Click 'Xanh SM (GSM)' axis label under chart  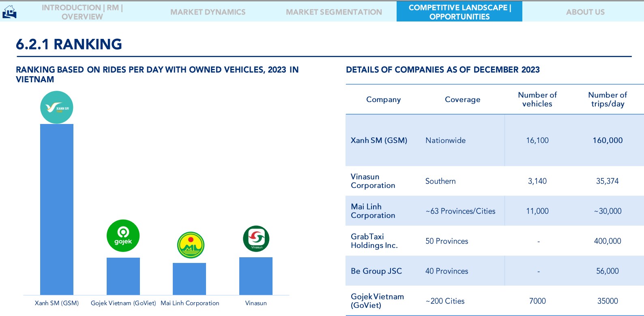(57, 303)
